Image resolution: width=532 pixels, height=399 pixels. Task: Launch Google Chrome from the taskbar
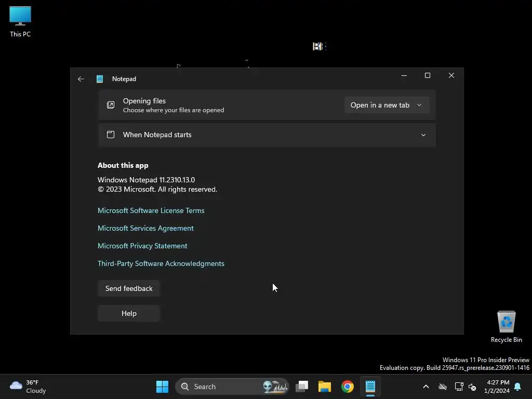point(348,387)
